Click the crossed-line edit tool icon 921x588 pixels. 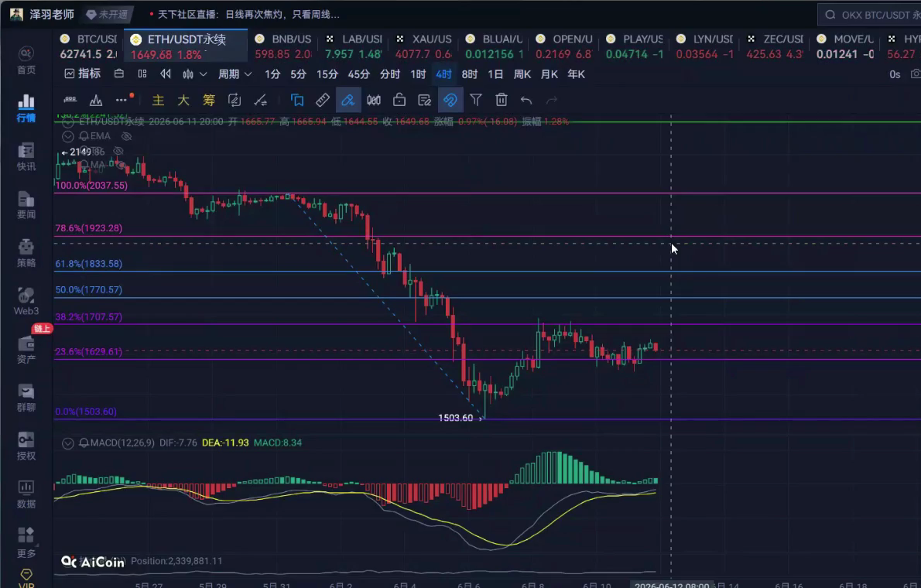click(260, 100)
